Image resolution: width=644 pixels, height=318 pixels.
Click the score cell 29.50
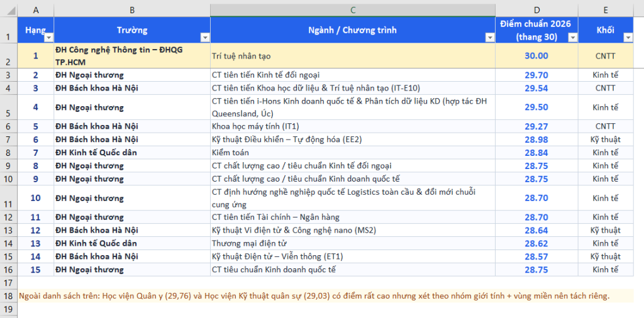(x=537, y=107)
